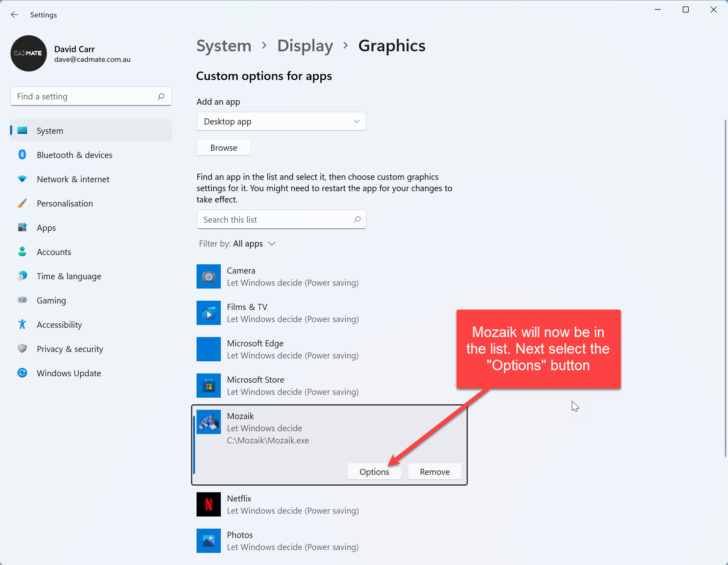
Task: Select the Netflix app icon
Action: 208,504
